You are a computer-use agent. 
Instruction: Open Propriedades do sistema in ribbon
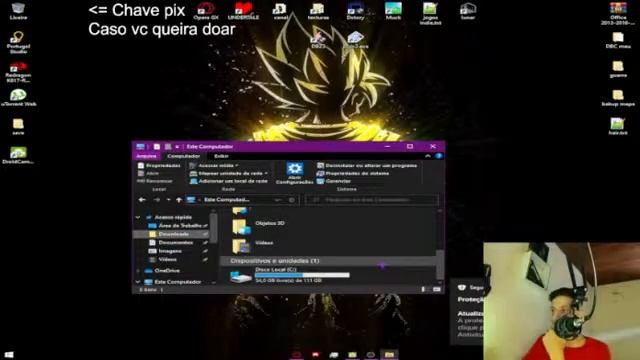pyautogui.click(x=353, y=173)
